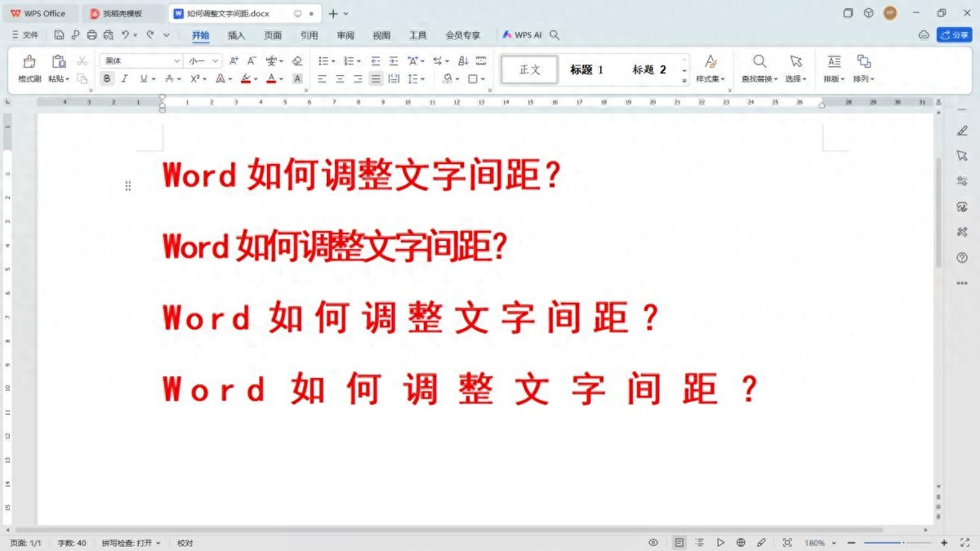
Task: Open the File (文件) menu
Action: (24, 35)
